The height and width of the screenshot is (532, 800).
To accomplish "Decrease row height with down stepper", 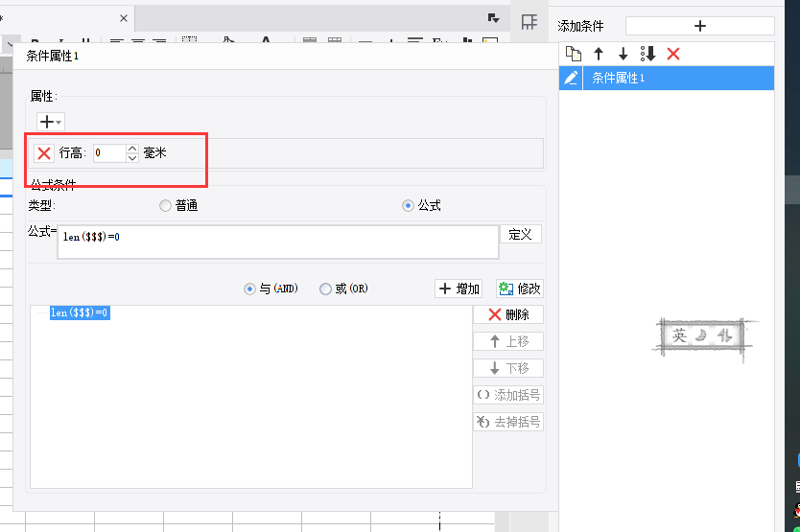I will (132, 157).
